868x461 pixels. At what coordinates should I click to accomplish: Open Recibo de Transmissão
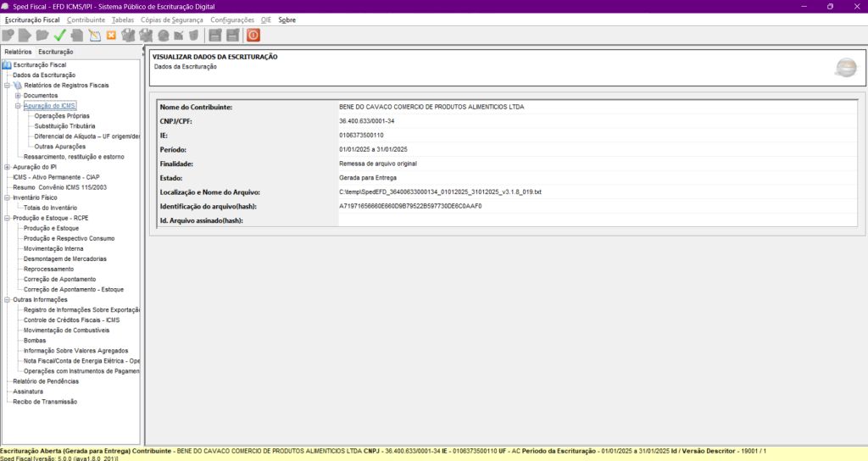pos(45,403)
